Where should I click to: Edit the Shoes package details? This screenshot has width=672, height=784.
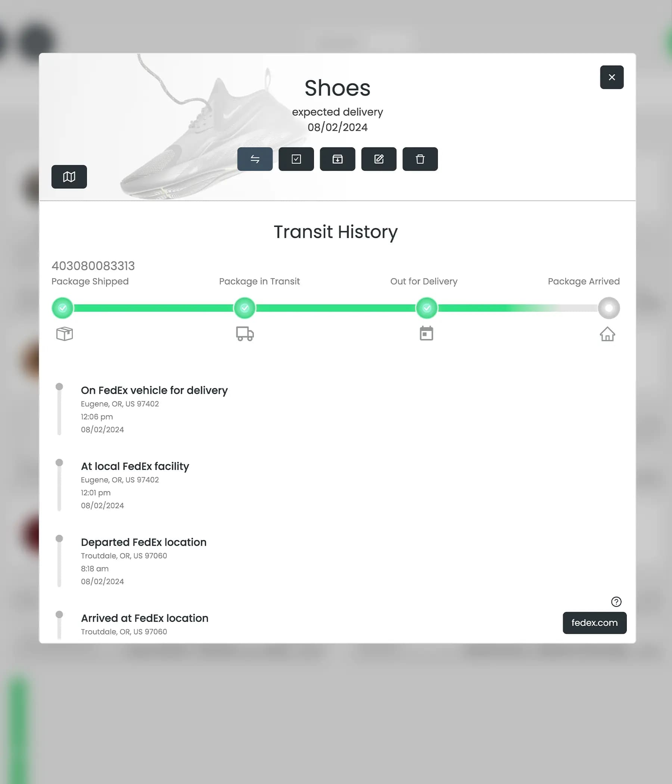379,159
